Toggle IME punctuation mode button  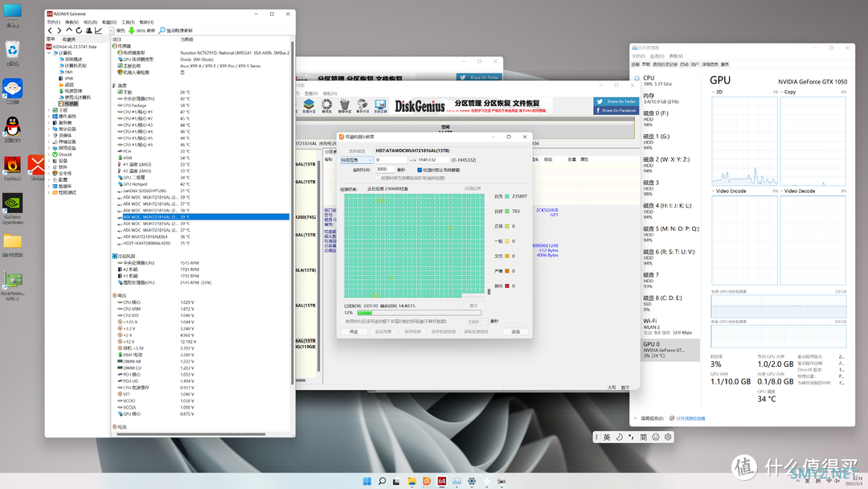pos(631,437)
